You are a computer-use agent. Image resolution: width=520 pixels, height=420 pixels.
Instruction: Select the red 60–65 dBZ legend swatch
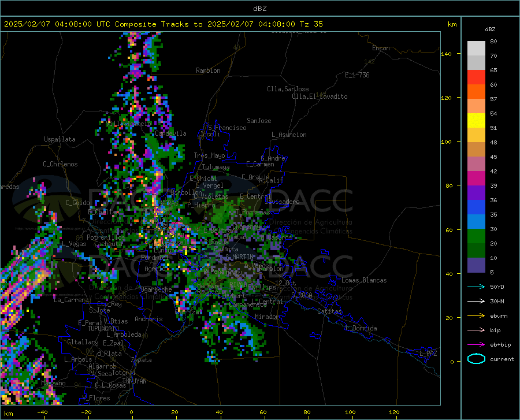tap(476, 77)
